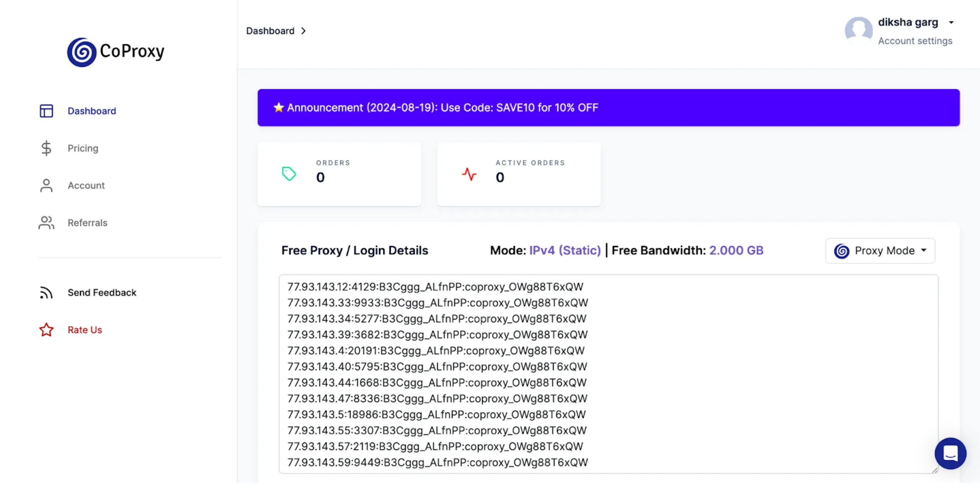Click the Rate Us star icon
This screenshot has height=489, width=980.
click(46, 330)
